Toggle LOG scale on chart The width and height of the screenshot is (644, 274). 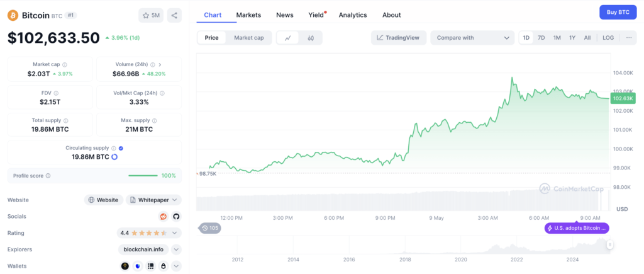coord(608,38)
